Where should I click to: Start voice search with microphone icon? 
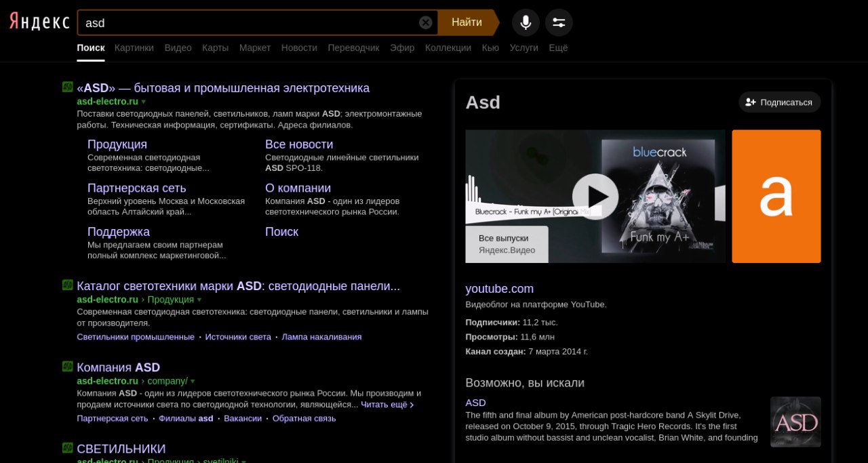tap(526, 22)
